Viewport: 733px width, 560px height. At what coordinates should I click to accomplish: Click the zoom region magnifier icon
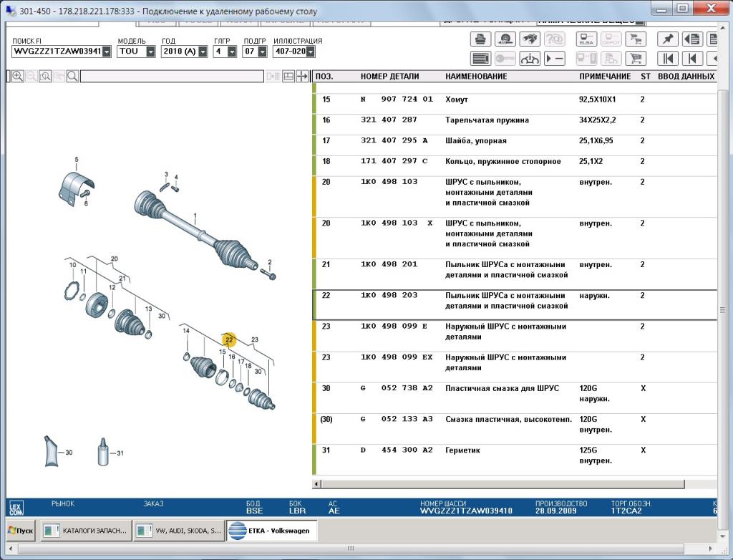[x=45, y=76]
